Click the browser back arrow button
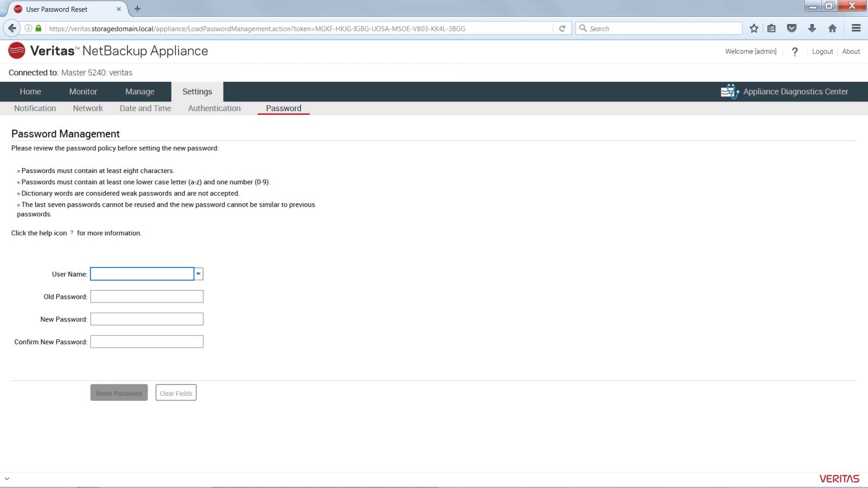Image resolution: width=868 pixels, height=488 pixels. click(12, 28)
